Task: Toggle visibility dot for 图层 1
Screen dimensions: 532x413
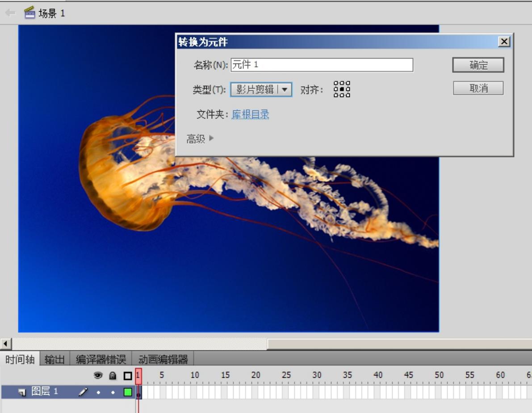Action: coord(98,392)
